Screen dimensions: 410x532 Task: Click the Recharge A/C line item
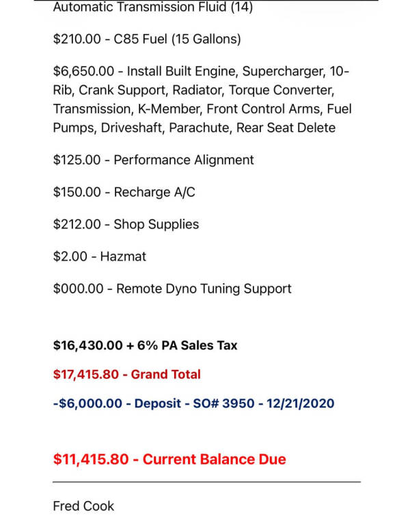coord(124,192)
